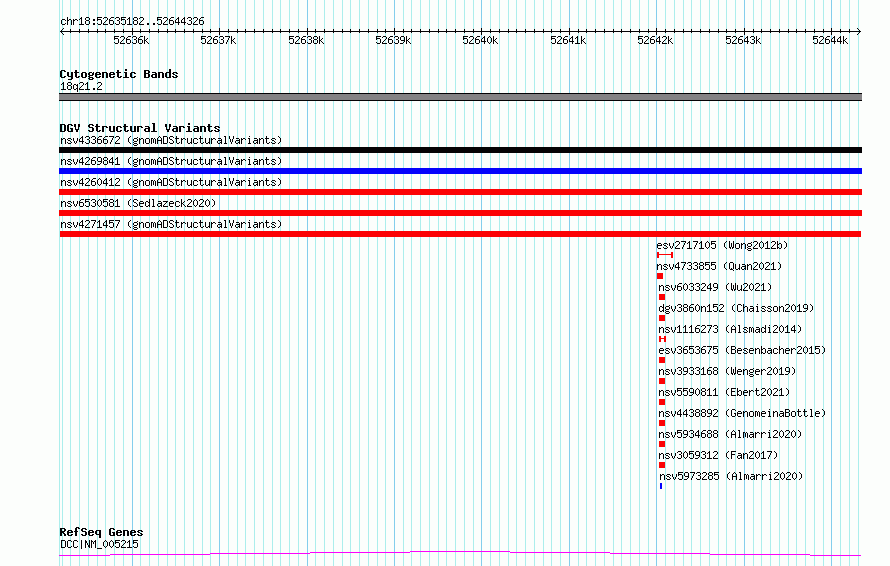
Task: Click the 52643k ruler tick label
Action: (x=743, y=40)
